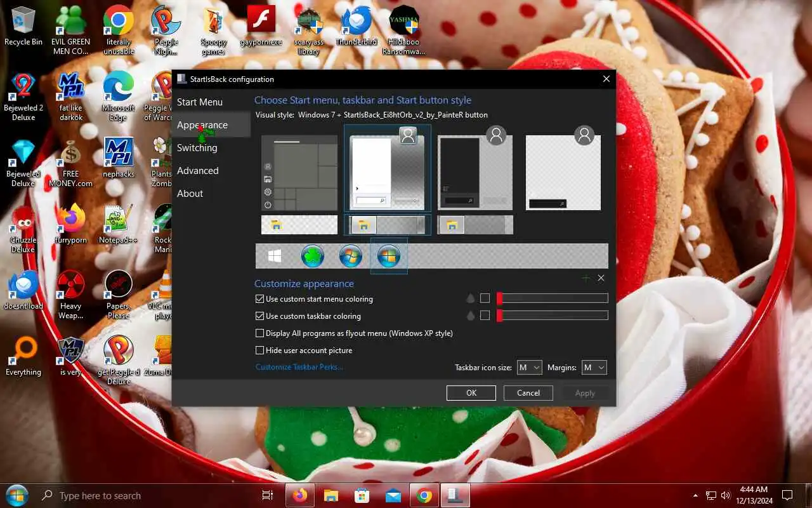
Task: Click the Apply button
Action: (585, 393)
